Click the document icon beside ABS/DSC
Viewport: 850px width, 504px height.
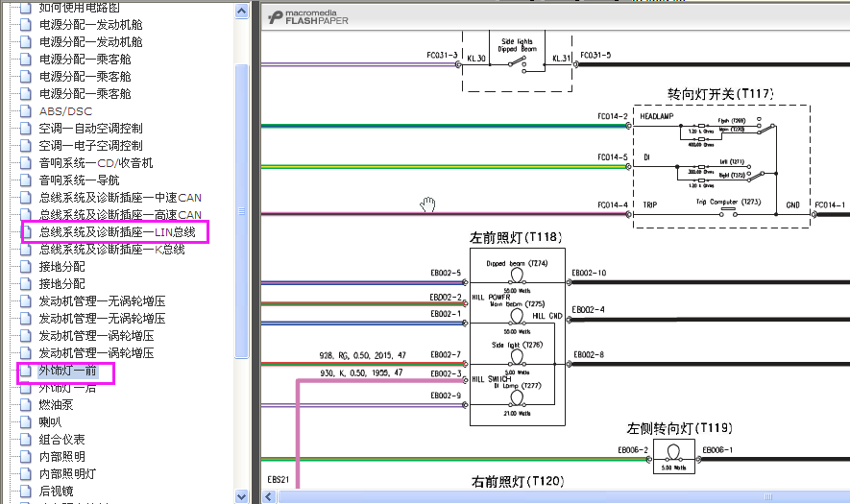pyautogui.click(x=26, y=111)
